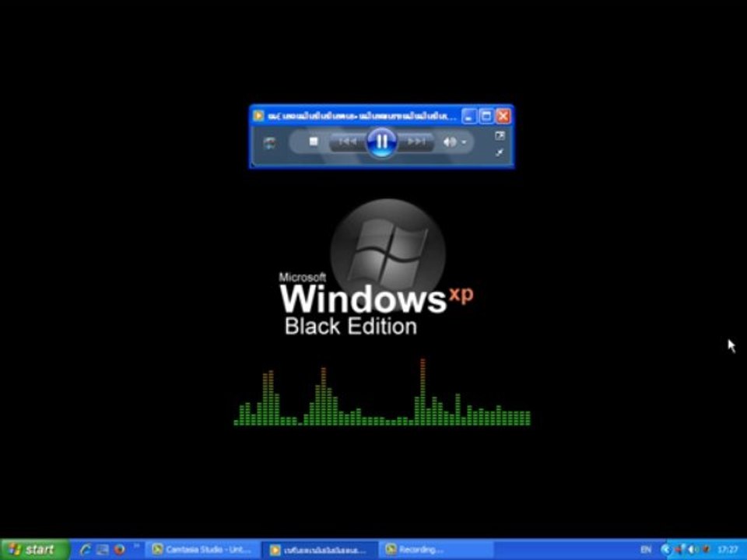Image resolution: width=747 pixels, height=560 pixels.
Task: Minimize the media player window
Action: tap(468, 116)
